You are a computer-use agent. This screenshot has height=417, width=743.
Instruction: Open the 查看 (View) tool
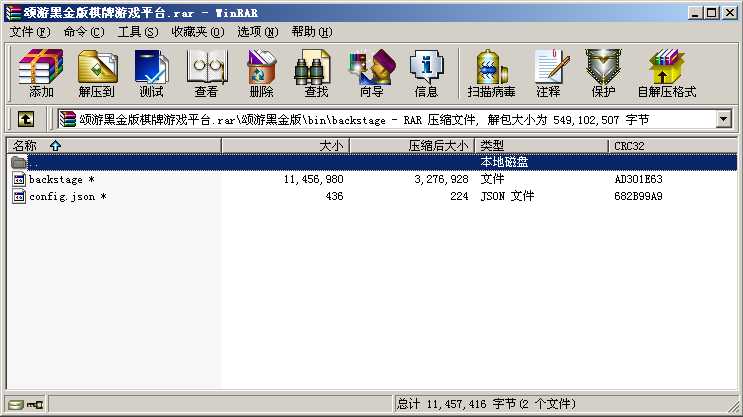pyautogui.click(x=206, y=73)
